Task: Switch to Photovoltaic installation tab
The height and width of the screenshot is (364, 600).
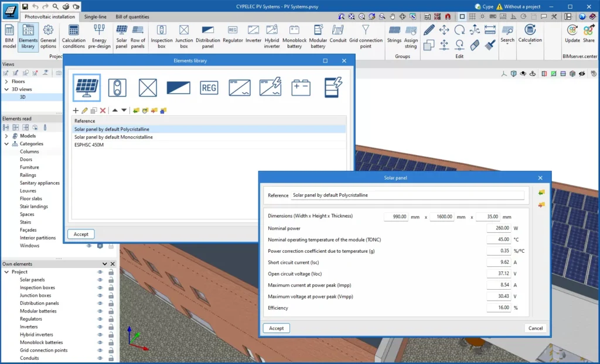Action: point(50,17)
